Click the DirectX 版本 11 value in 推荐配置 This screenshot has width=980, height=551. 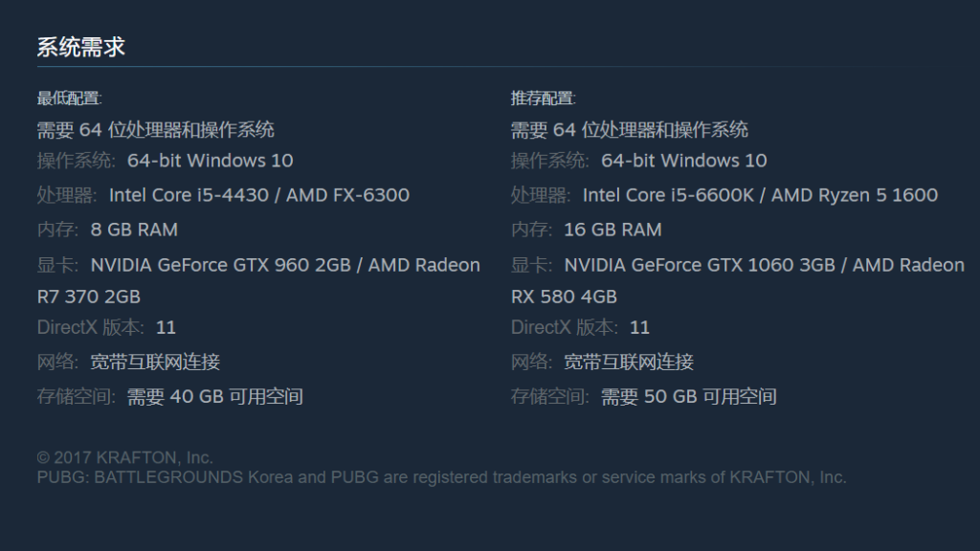(639, 327)
